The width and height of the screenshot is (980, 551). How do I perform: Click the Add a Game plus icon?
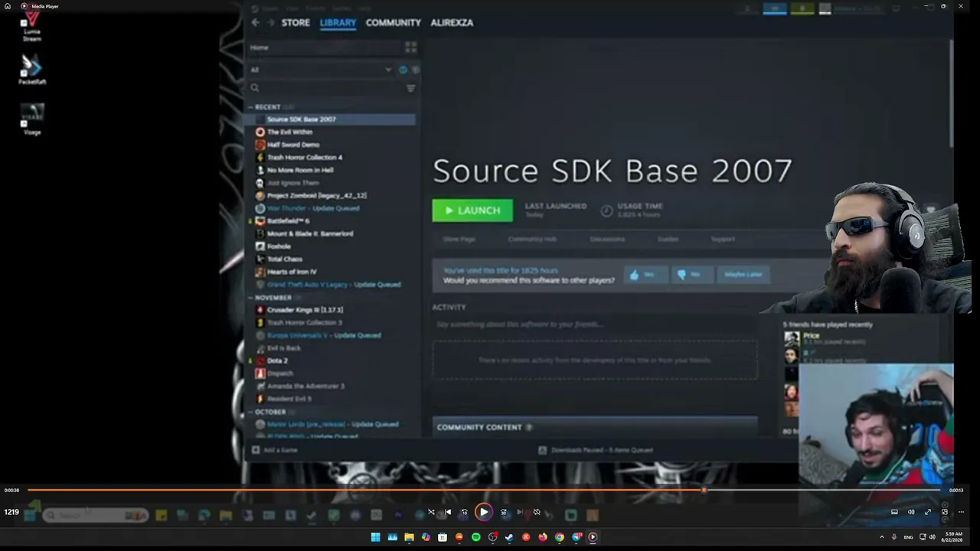(x=256, y=450)
